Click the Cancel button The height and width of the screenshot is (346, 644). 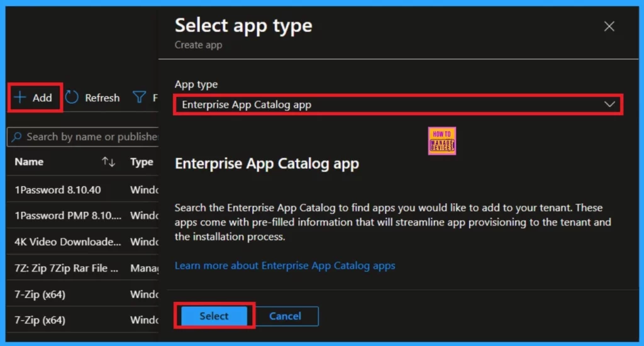(x=285, y=316)
